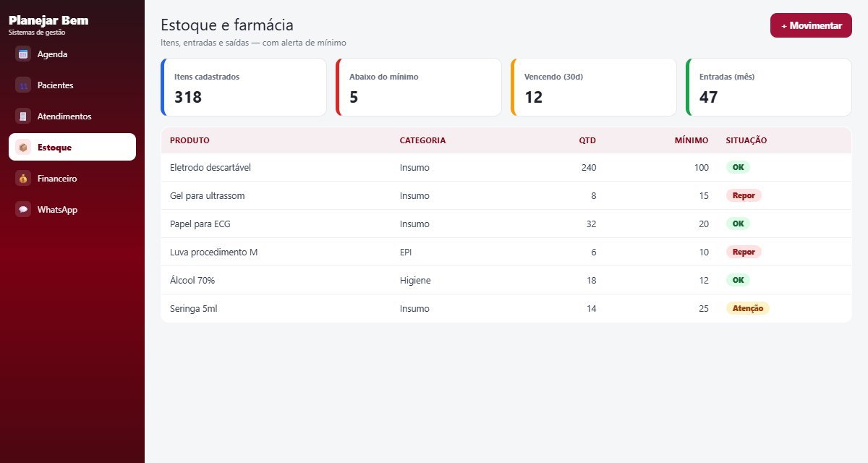The width and height of the screenshot is (868, 463).
Task: Click OK badge in Álcool 70% row
Action: (x=738, y=280)
